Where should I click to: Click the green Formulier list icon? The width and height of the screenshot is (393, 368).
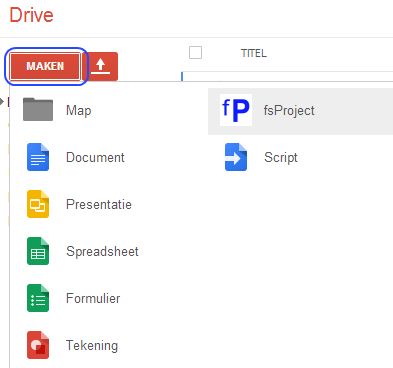coord(38,298)
